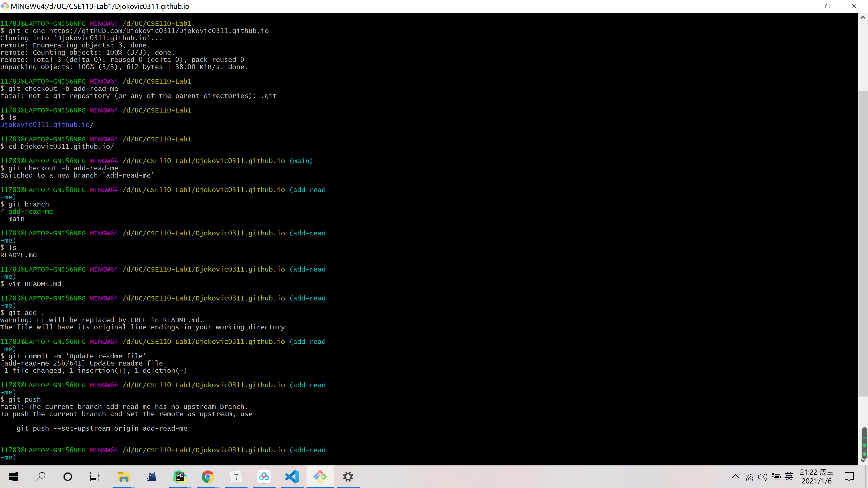
Task: Restore down the MINGW64 window
Action: coord(828,6)
